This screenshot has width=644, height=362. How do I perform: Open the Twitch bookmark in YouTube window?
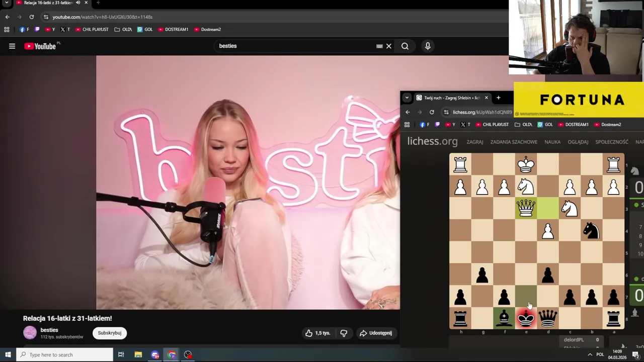point(37,30)
